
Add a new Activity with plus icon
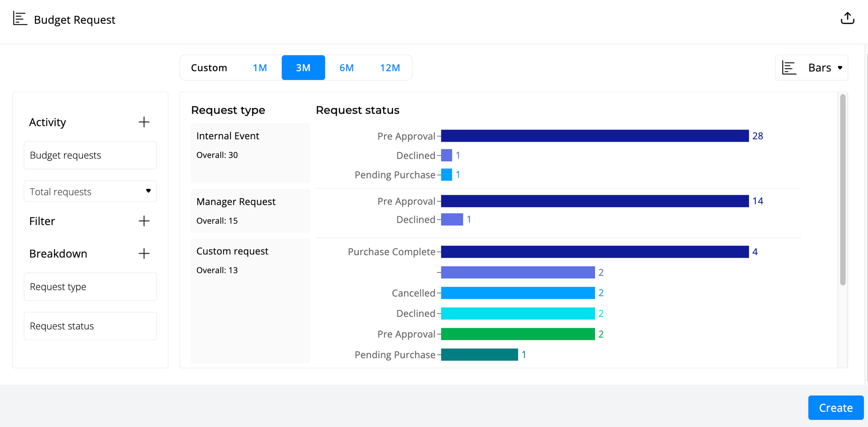click(144, 122)
